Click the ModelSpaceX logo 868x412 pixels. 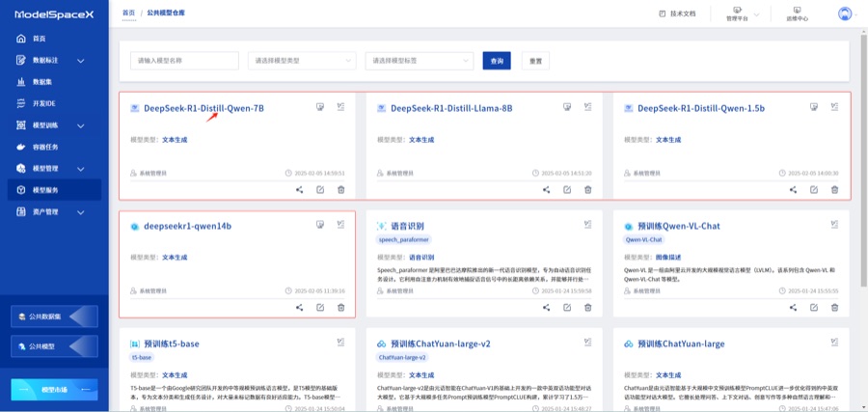pyautogui.click(x=54, y=14)
